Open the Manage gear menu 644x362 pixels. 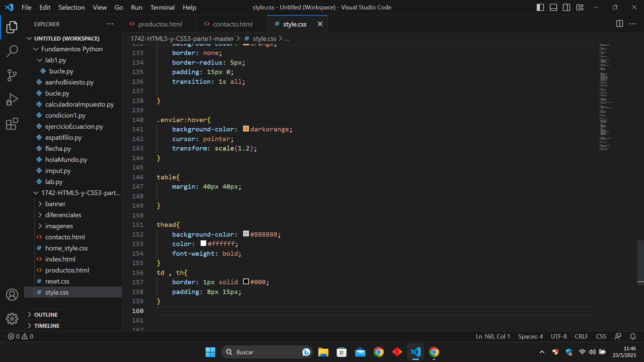coord(12,319)
